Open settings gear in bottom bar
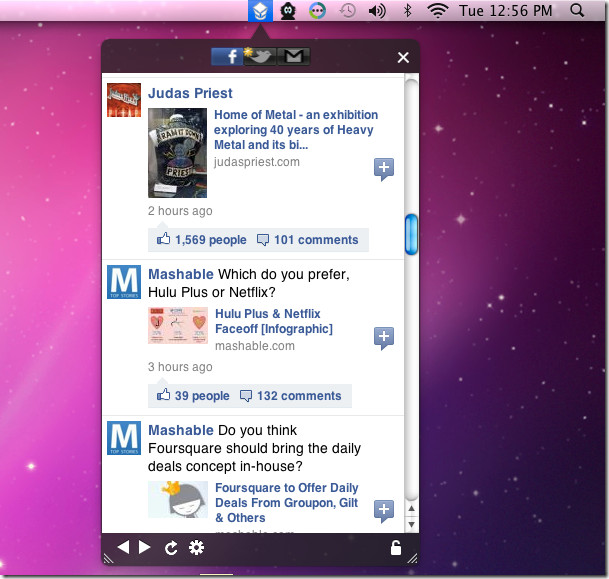609x579 pixels. [x=196, y=548]
